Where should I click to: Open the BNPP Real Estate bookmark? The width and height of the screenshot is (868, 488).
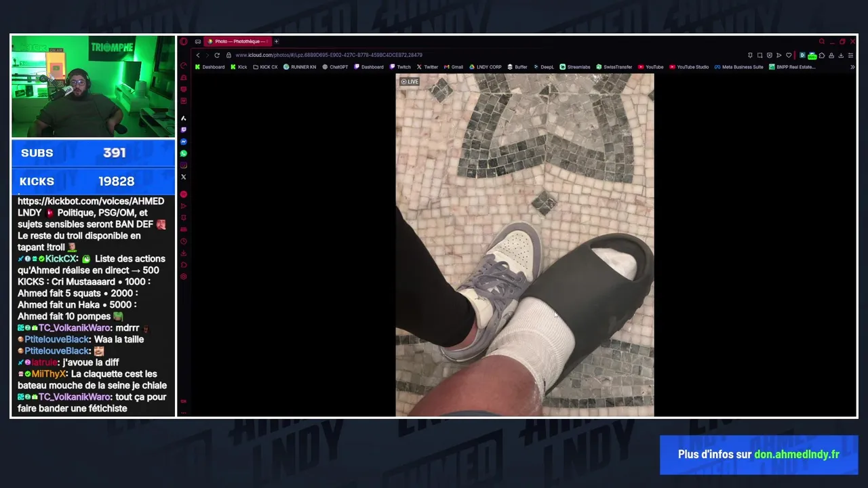[792, 67]
